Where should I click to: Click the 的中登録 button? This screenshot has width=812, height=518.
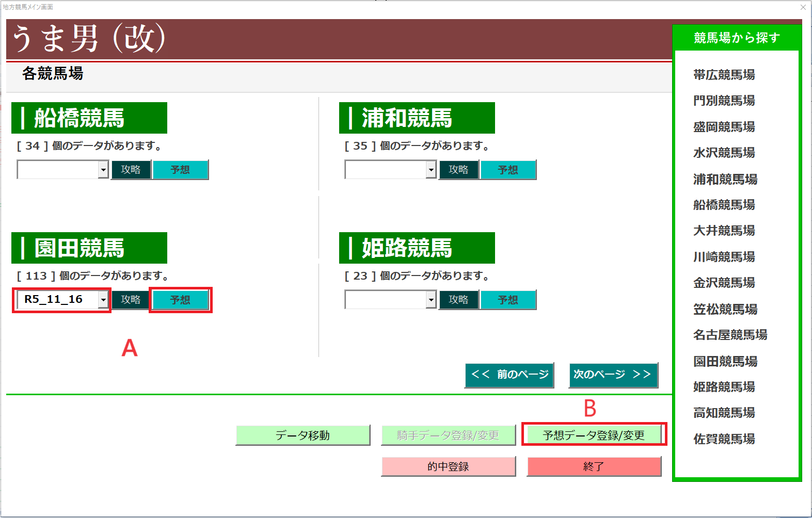point(448,466)
